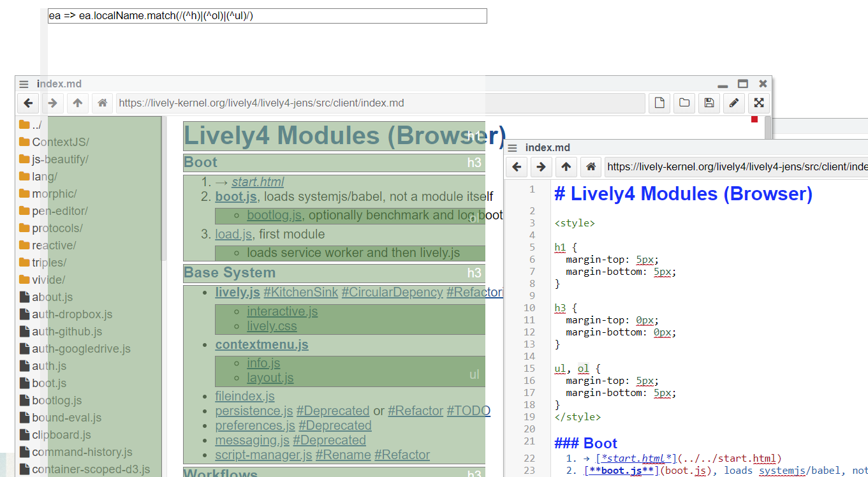The image size is (868, 477).
Task: Click the fullscreen expand arrows icon
Action: coord(758,103)
